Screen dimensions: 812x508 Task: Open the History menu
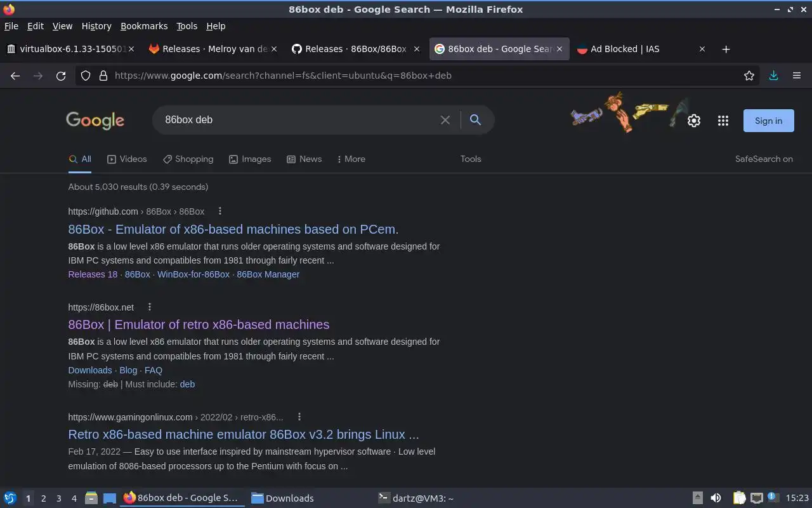[x=96, y=26]
